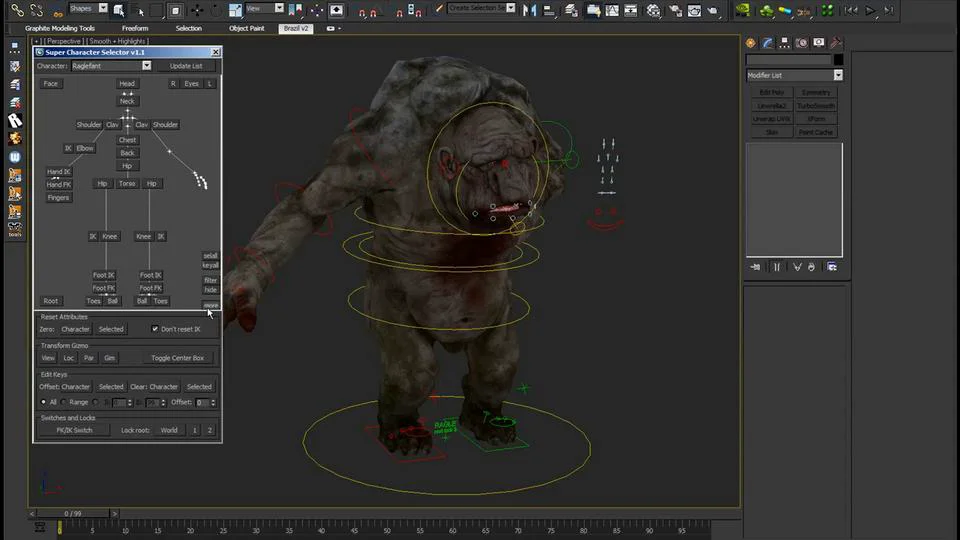Open the Character Ragefant dropdown
Screen dimensions: 960x540
[x=147, y=66]
